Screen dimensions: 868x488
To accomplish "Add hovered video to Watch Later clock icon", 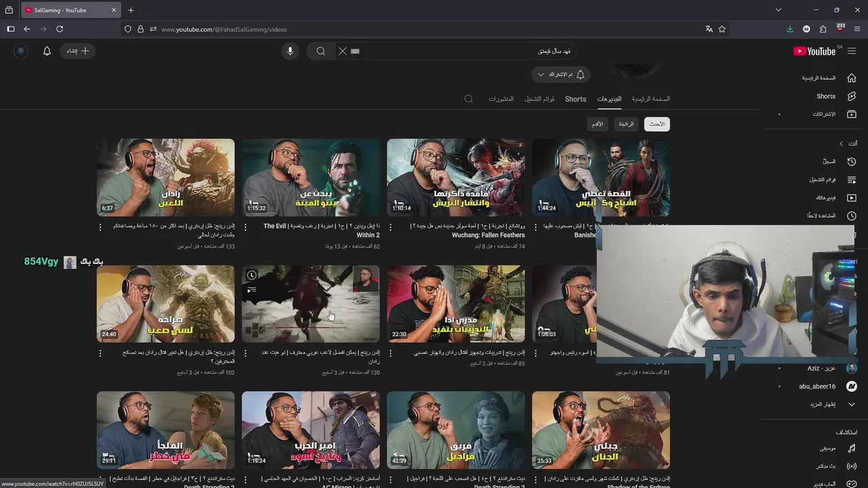I will point(252,275).
